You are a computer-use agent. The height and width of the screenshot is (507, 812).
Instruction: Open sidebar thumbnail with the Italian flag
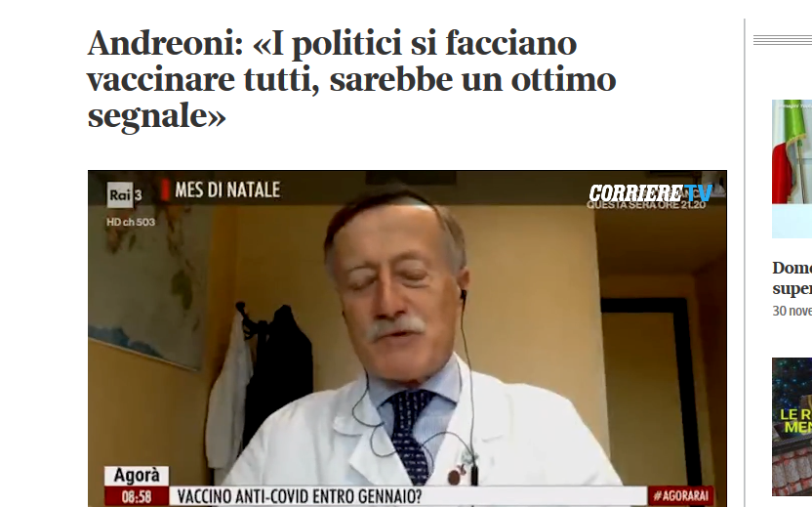tap(792, 169)
